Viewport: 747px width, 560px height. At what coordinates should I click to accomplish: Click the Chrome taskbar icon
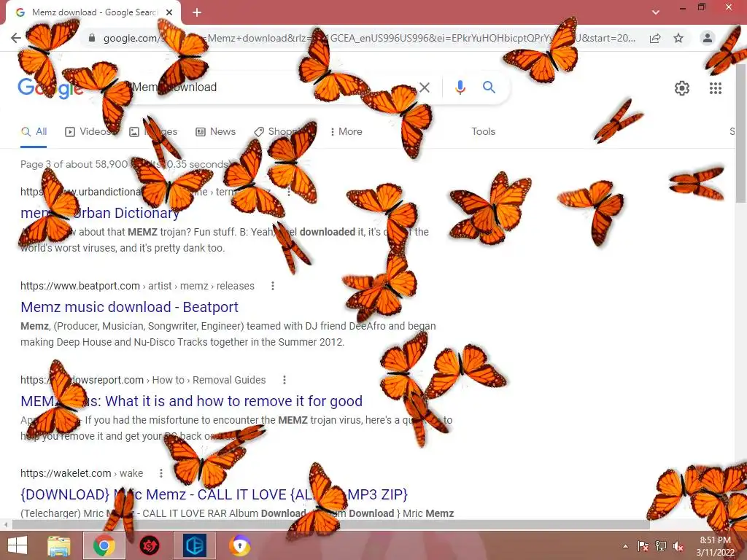[x=104, y=545]
